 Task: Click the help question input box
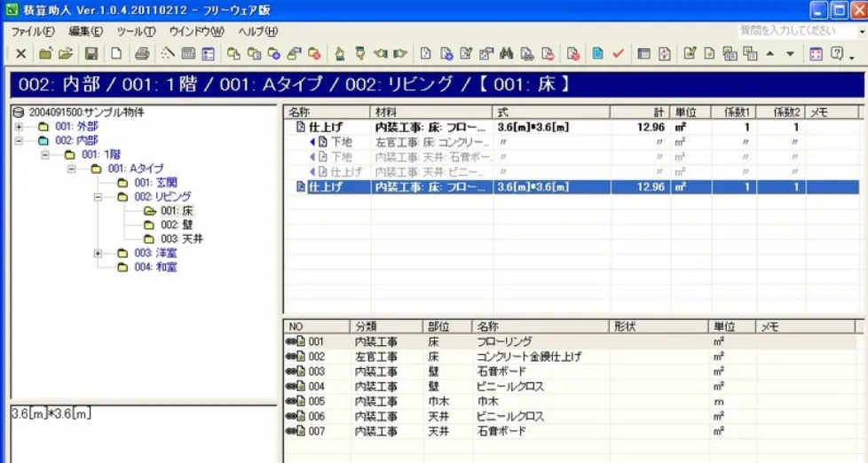[794, 30]
